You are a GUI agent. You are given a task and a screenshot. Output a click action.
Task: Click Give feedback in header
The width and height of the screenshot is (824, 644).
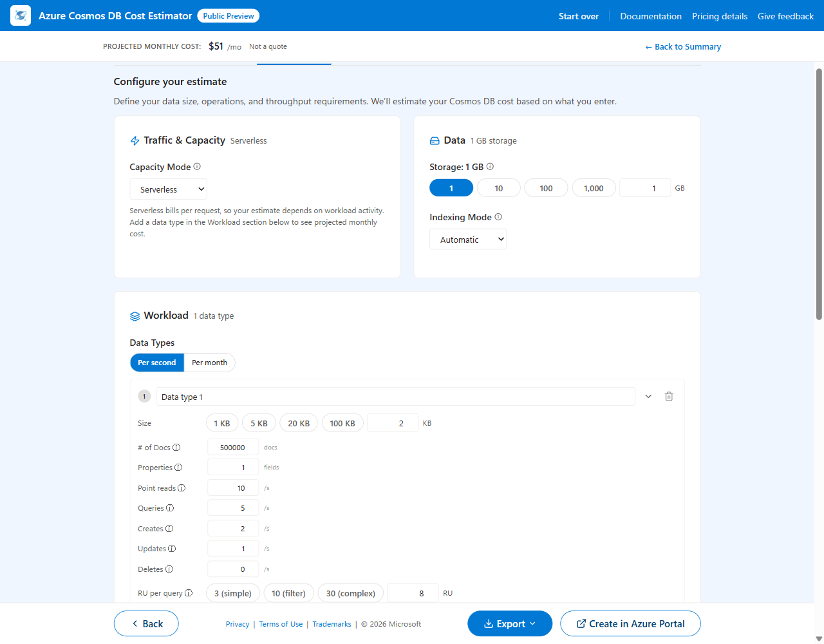point(785,16)
